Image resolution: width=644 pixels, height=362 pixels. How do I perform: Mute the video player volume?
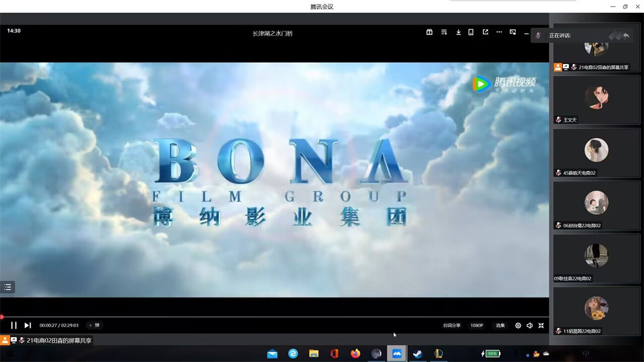click(530, 325)
